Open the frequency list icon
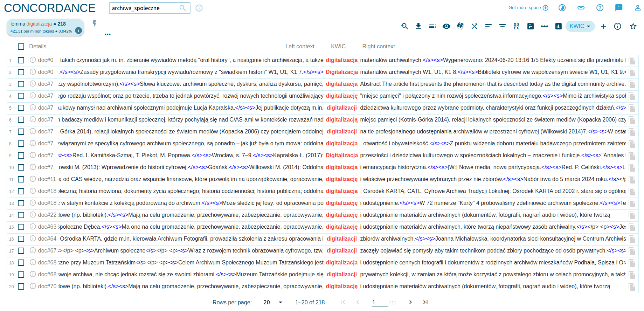This screenshot has width=644, height=311. (531, 26)
